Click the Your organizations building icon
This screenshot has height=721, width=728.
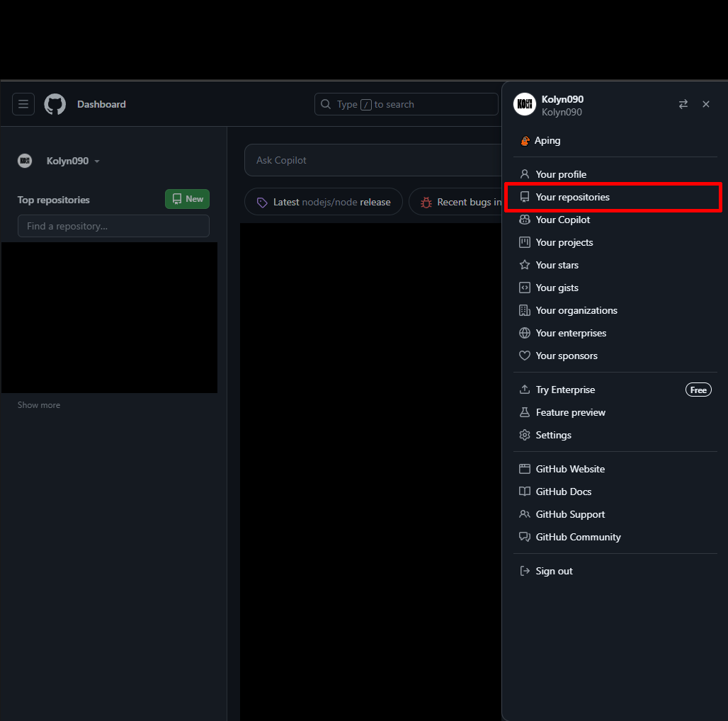(x=525, y=310)
